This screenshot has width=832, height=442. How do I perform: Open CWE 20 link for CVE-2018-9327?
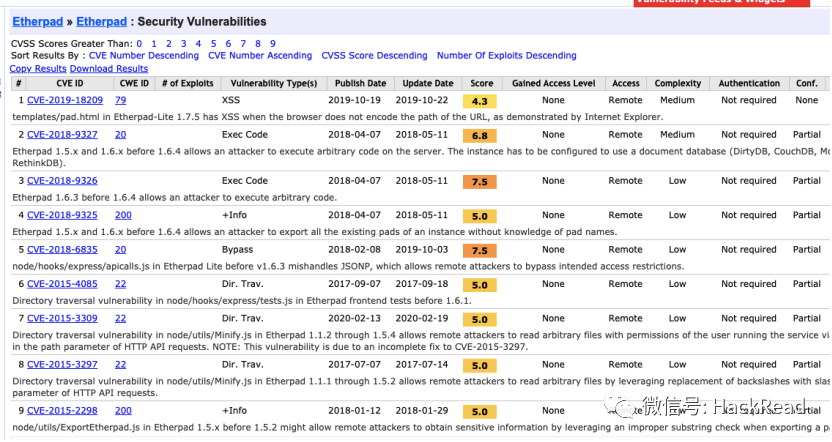pyautogui.click(x=120, y=135)
